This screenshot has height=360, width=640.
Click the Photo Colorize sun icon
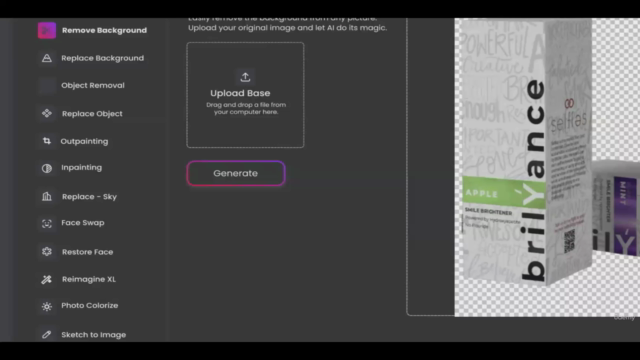click(47, 306)
